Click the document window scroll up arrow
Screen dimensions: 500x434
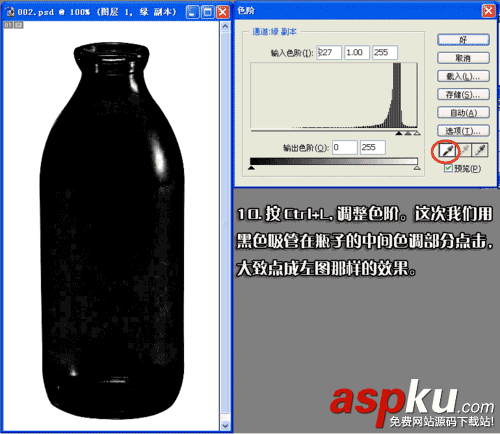point(225,26)
